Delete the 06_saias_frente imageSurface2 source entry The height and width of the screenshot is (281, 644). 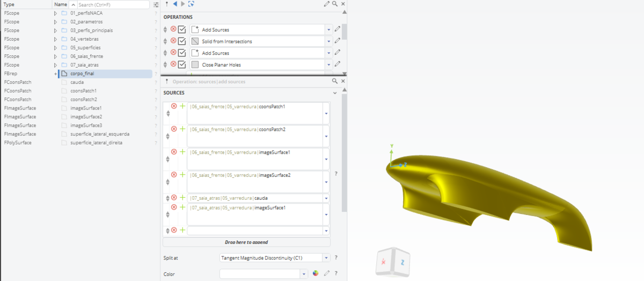click(x=174, y=175)
